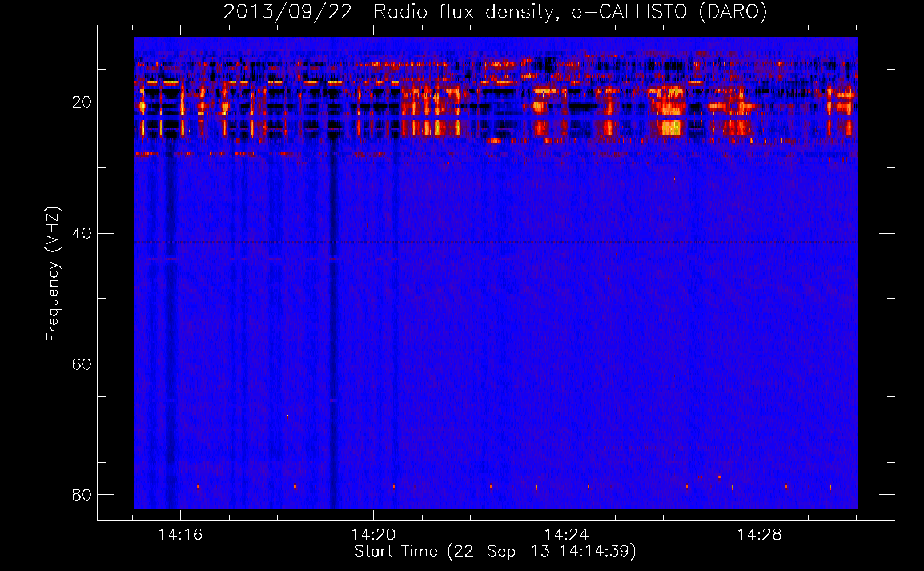Image resolution: width=924 pixels, height=571 pixels.
Task: Click the 'Start Time (22-Sep-13 14:14:39)' axis label
Action: [x=495, y=552]
